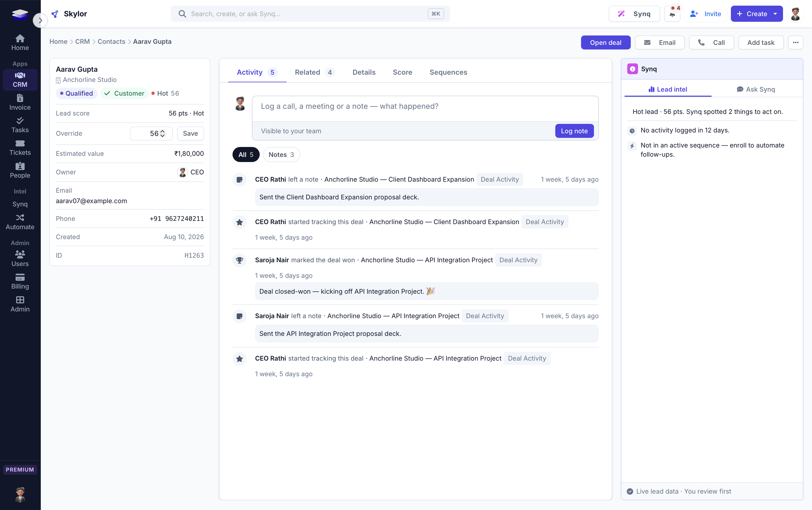Click the CEO owner avatar
Viewport: 812px width, 510px height.
coord(183,172)
